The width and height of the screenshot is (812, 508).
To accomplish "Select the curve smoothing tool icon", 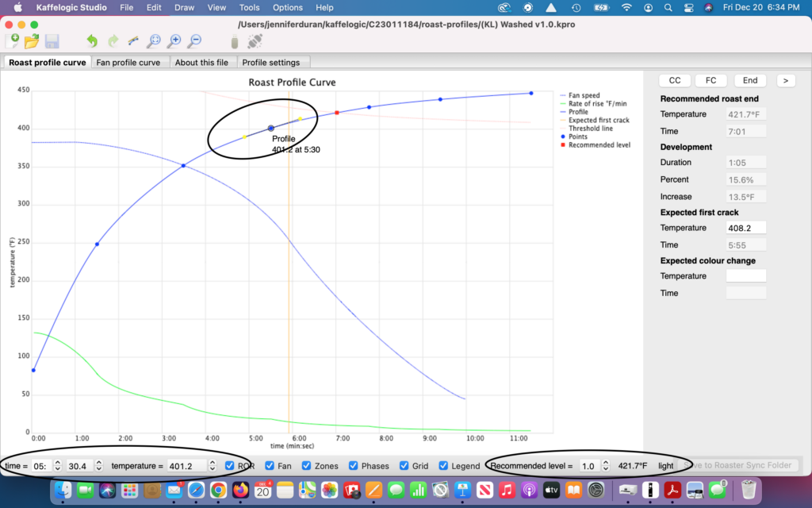I will click(x=133, y=41).
